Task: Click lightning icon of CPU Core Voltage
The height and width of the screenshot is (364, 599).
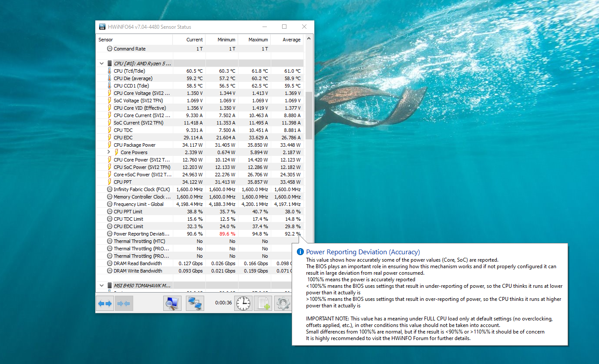Action: pos(109,93)
